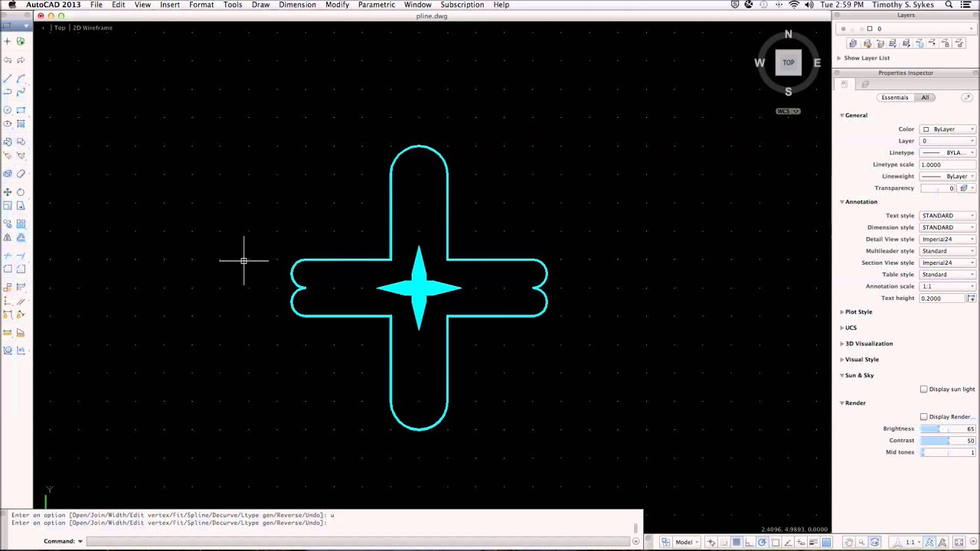Open the Insert menu
980x551 pixels.
point(170,5)
